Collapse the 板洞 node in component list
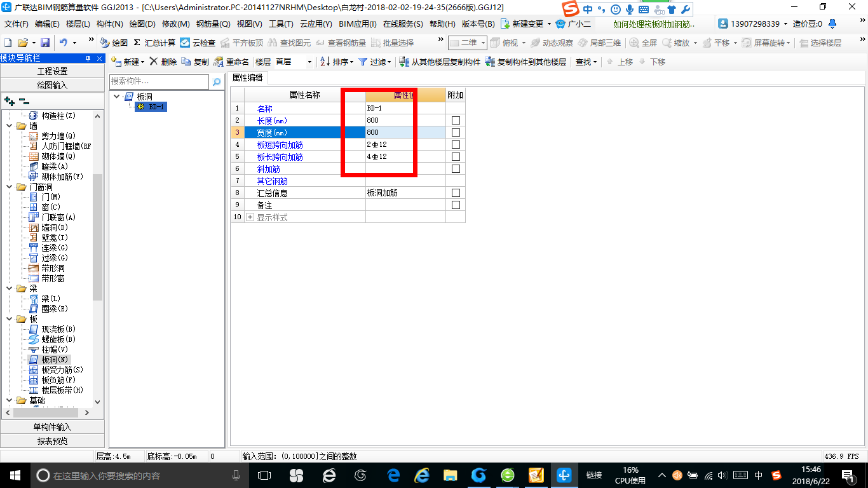This screenshot has width=868, height=488. [x=117, y=97]
